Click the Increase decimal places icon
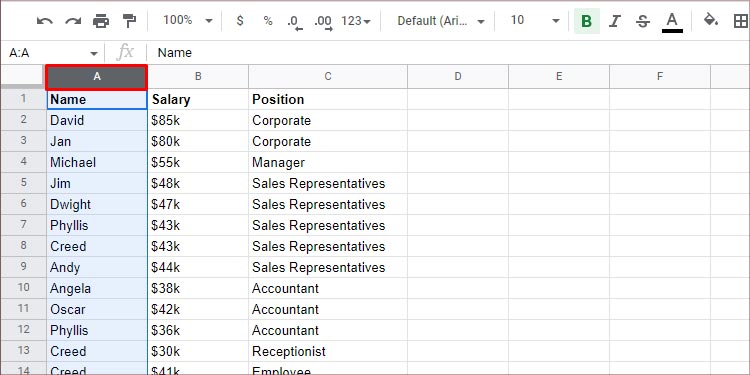Screen dimensions: 750x375 click(323, 22)
